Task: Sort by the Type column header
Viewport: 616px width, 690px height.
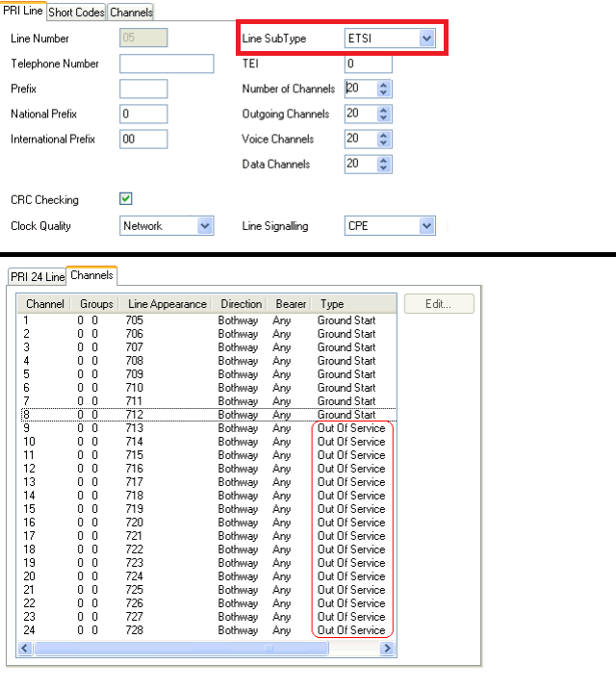Action: coord(354,304)
